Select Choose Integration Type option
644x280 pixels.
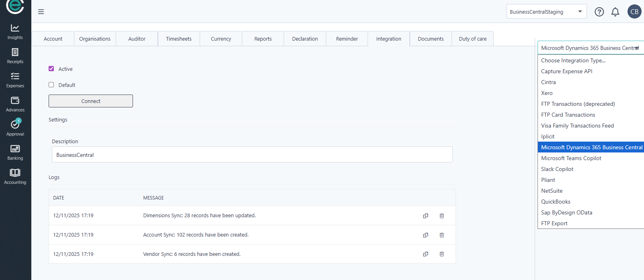(x=591, y=60)
